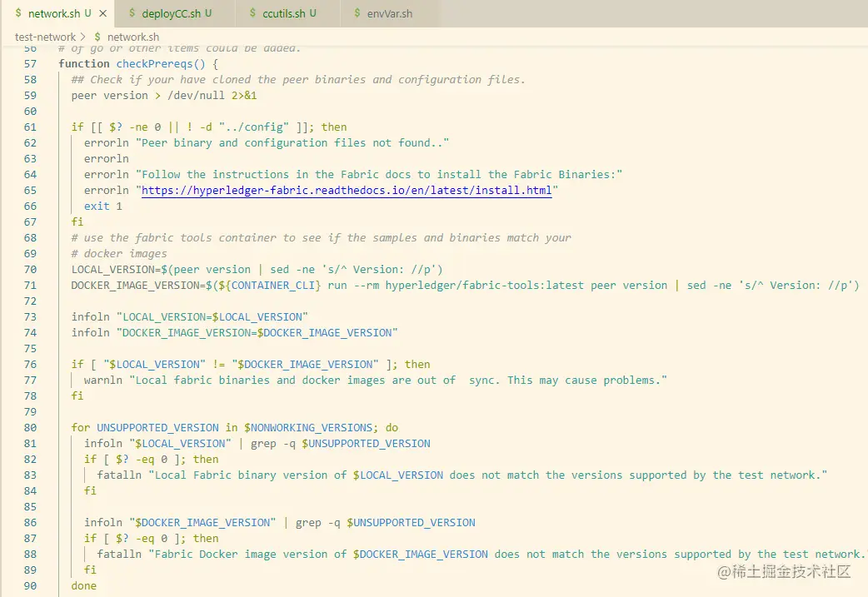Click the 'for UNSUPPORTED_VERSION in' loop line
The height and width of the screenshot is (597, 868).
coord(235,428)
